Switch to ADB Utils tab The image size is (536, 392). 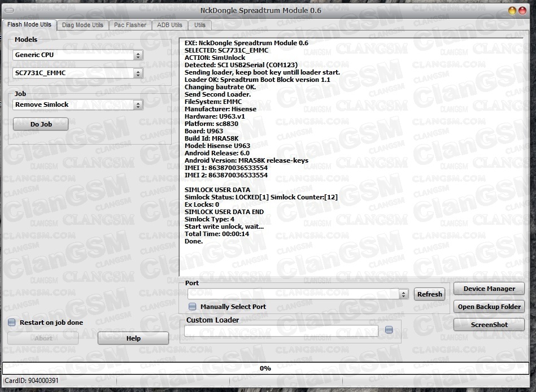(x=169, y=25)
